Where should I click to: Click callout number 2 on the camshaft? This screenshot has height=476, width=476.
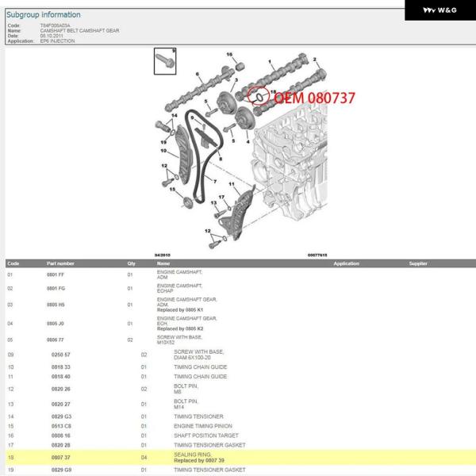[314, 59]
